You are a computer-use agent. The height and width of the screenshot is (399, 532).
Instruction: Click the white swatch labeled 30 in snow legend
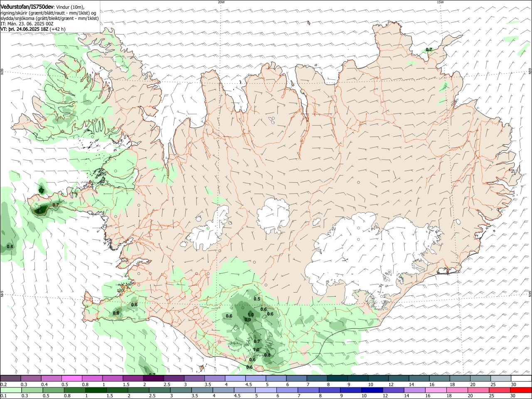[x=521, y=378]
